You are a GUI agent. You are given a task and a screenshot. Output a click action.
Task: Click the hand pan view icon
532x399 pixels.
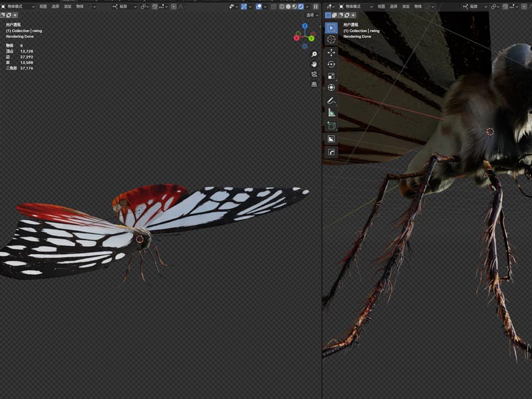[x=314, y=64]
